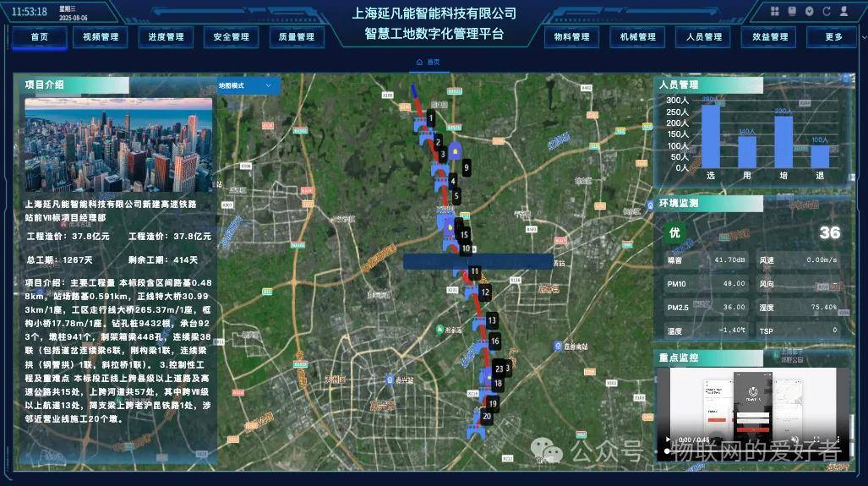The width and height of the screenshot is (868, 486).
Task: Expand the chevron right of 更多
Action: tap(863, 37)
